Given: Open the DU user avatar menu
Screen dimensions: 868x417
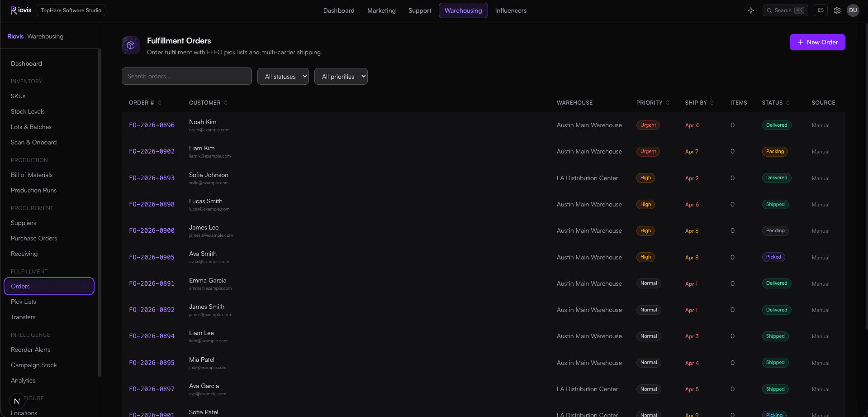Looking at the screenshot, I should click(x=853, y=10).
